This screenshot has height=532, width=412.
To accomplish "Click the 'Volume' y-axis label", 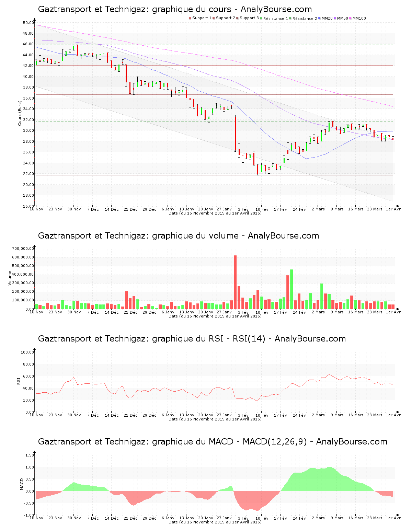I will (x=10, y=278).
